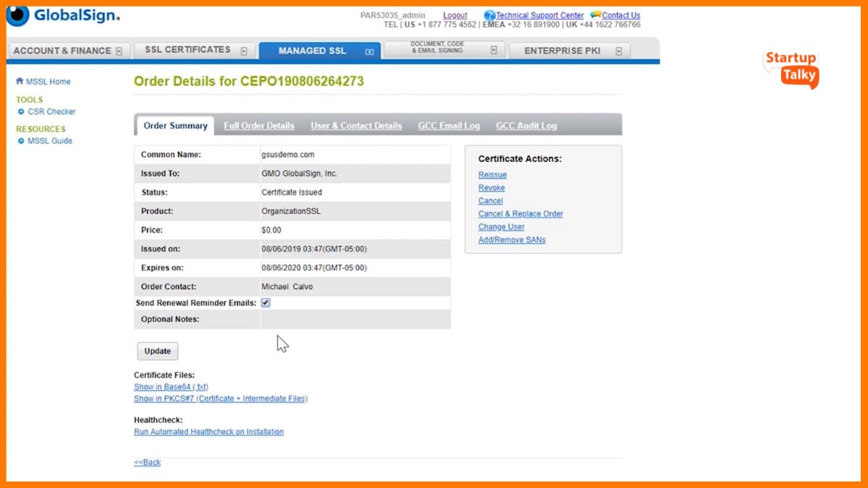Open the SSL Certificates menu

[194, 51]
